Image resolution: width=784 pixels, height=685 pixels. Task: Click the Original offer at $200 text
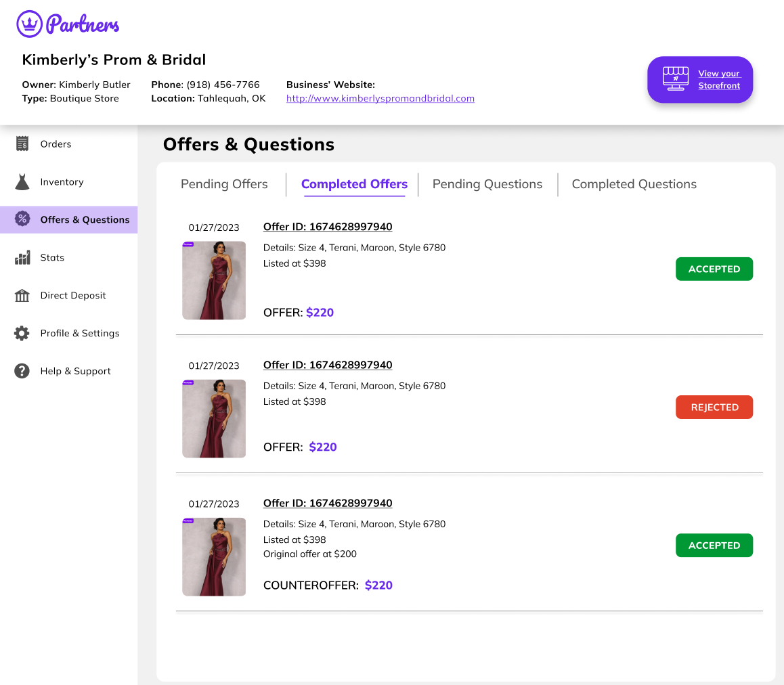click(310, 554)
